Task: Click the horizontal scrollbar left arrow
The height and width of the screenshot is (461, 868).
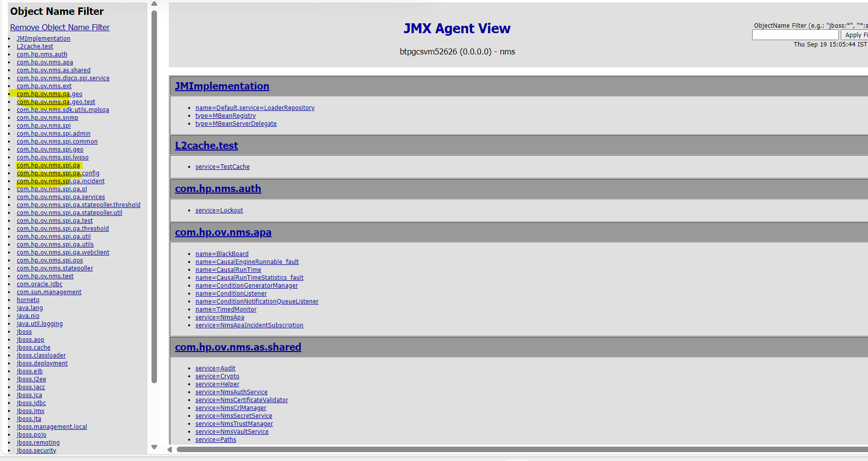Action: [170, 450]
